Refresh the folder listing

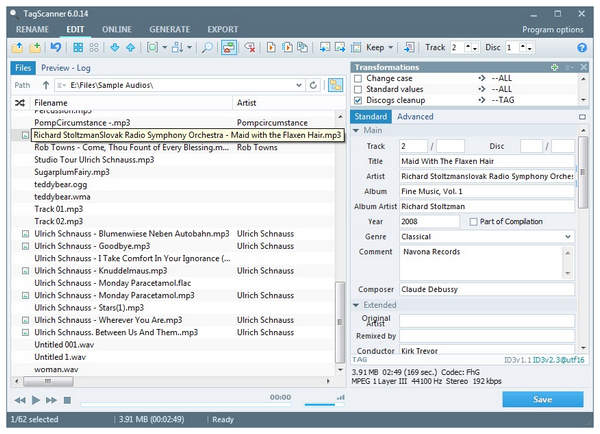click(x=313, y=85)
